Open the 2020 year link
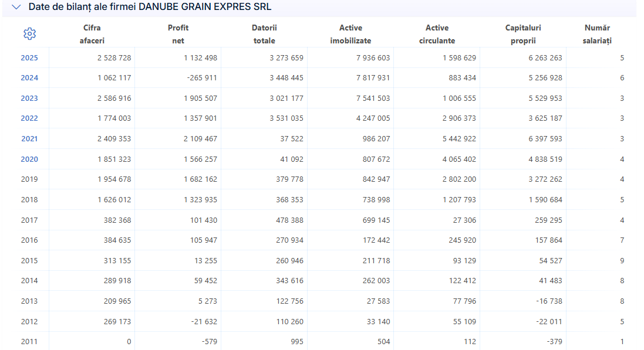The width and height of the screenshot is (644, 350). coord(29,159)
